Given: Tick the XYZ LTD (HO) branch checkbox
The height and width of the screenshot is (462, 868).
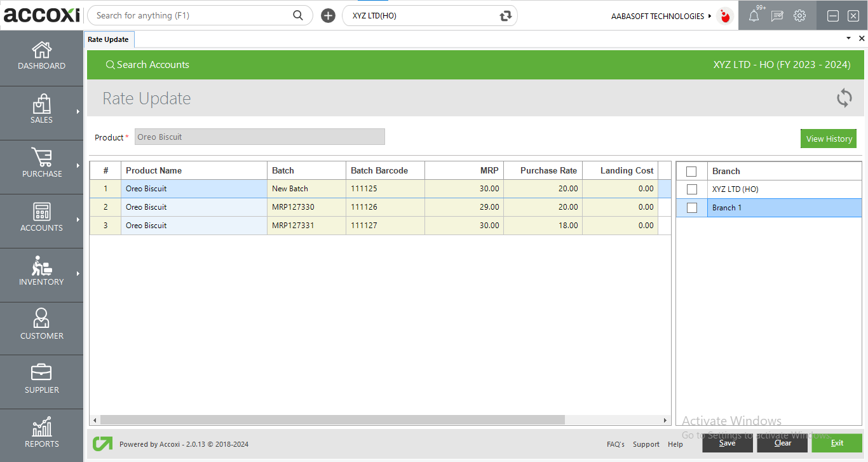Looking at the screenshot, I should [692, 189].
